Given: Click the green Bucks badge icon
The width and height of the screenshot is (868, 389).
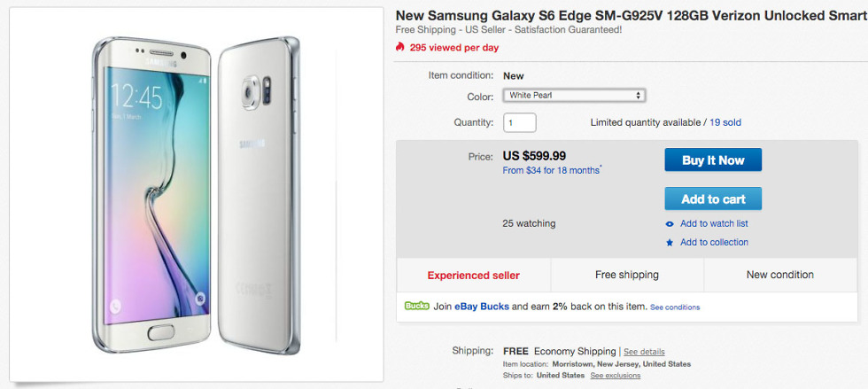Looking at the screenshot, I should coord(416,306).
